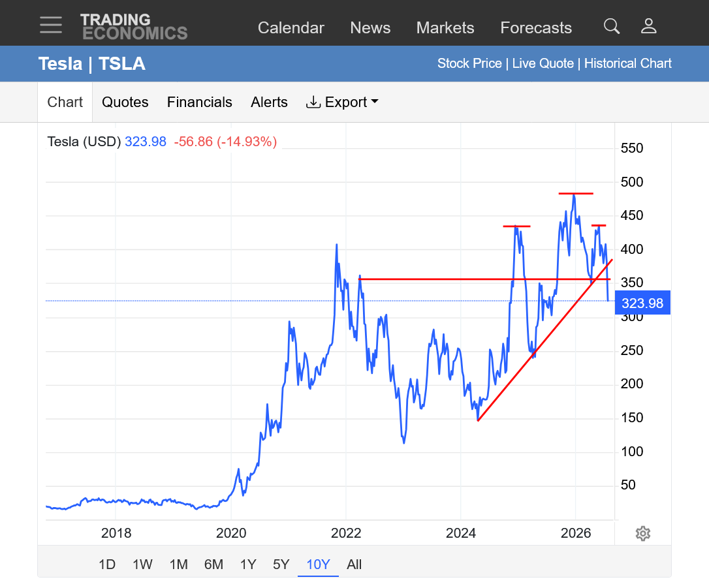Select the 1D time range
The height and width of the screenshot is (588, 709).
click(107, 565)
